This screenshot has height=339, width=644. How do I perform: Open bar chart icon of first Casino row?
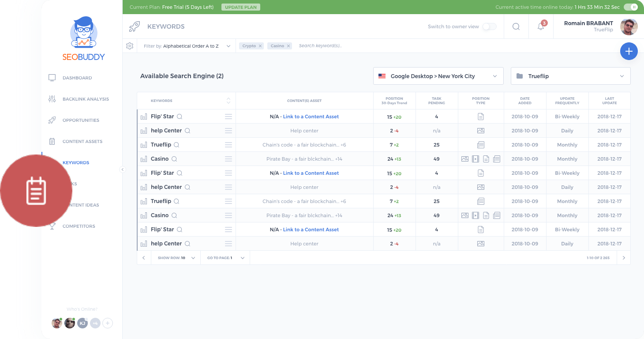pos(144,159)
